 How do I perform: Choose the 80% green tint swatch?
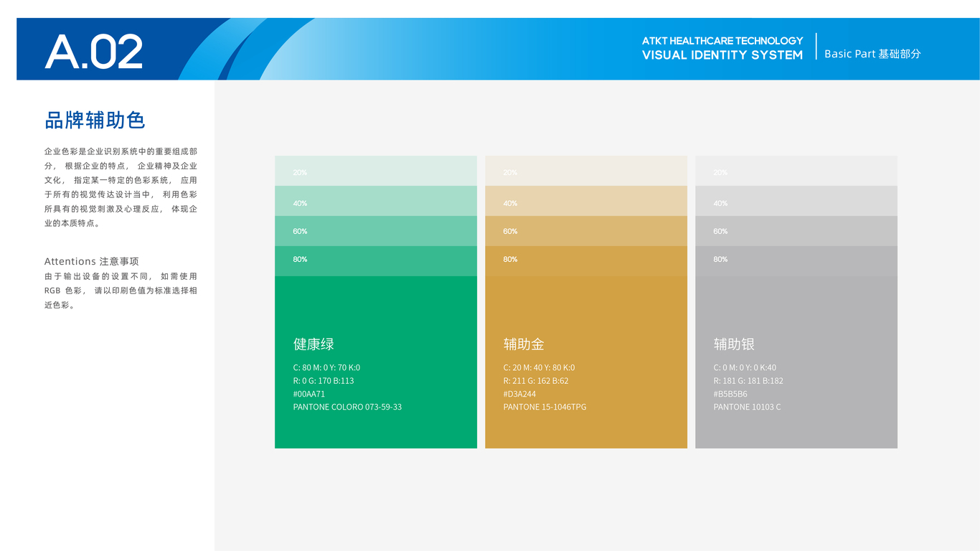point(376,261)
